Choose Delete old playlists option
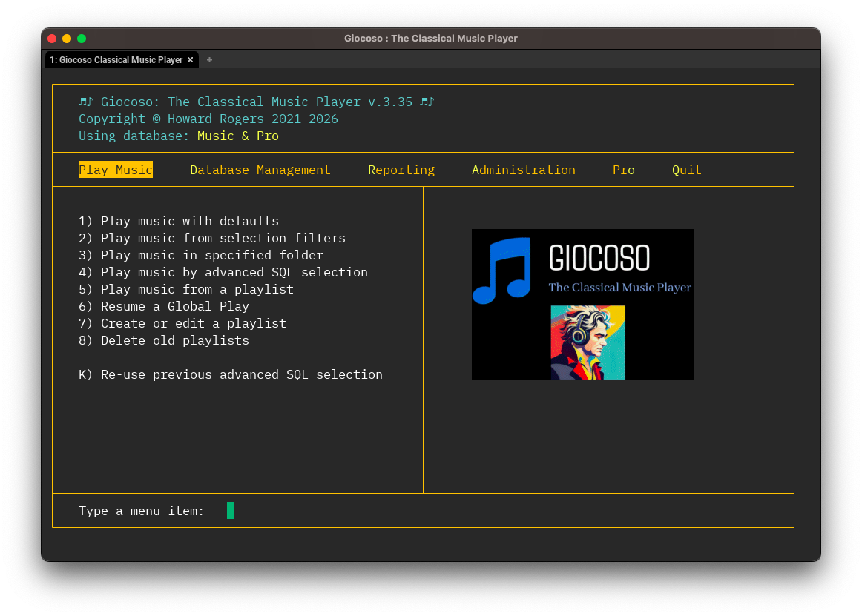Screen dimensions: 862x616 164,340
